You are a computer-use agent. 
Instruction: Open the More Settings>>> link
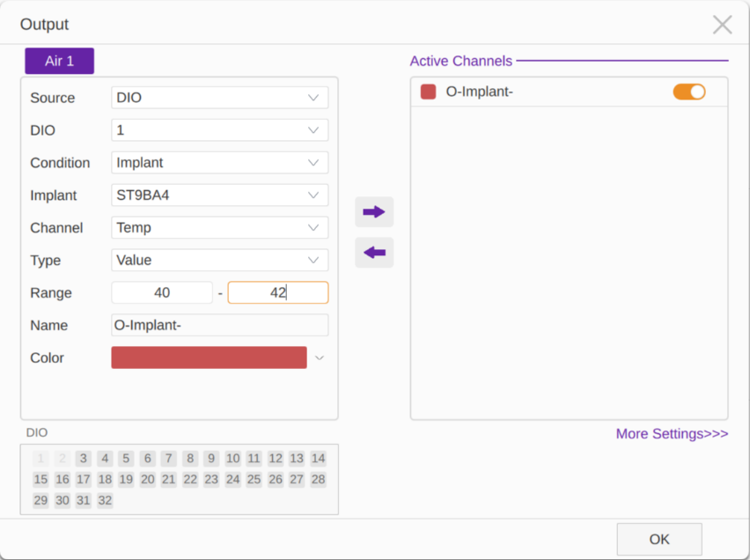click(672, 433)
